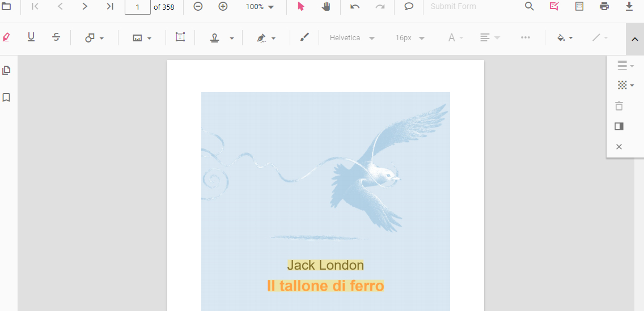The image size is (644, 311).
Task: Click the Il tallone di ferro title
Action: 325,286
